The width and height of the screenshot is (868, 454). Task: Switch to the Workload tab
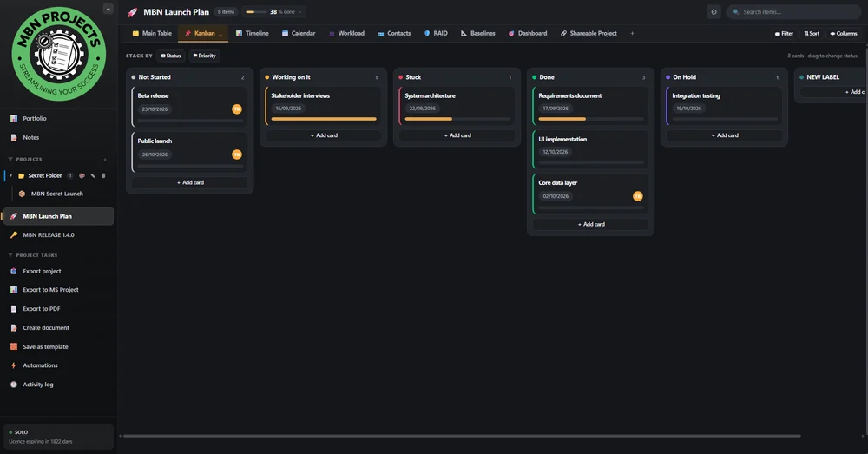pos(346,33)
